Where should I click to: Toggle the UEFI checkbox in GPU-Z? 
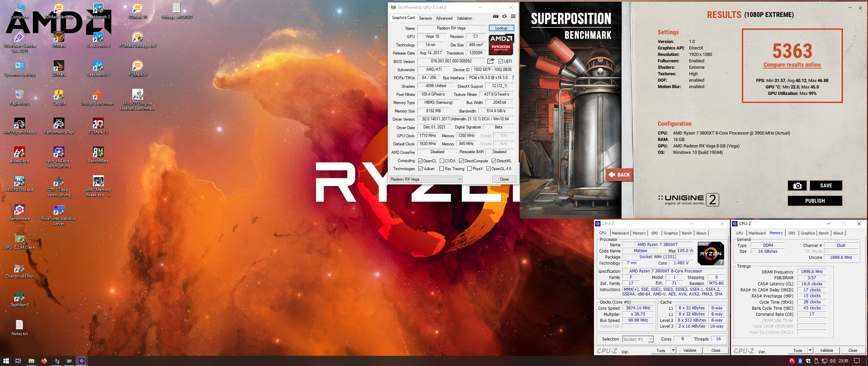coord(500,61)
